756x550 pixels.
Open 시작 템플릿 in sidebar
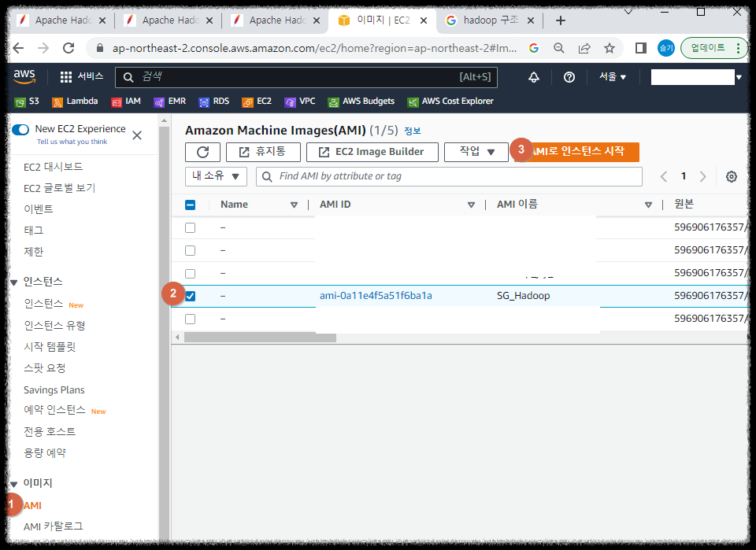pos(50,347)
